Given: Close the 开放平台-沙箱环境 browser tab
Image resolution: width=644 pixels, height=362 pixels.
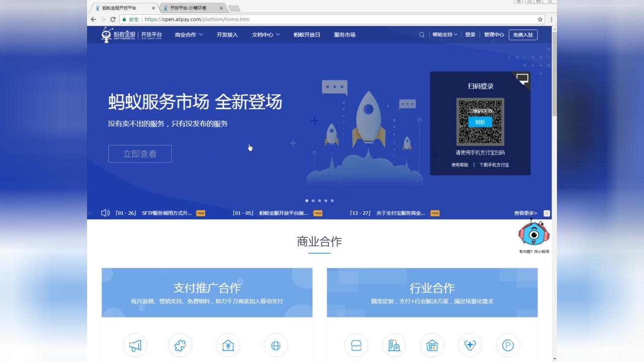Looking at the screenshot, I should pyautogui.click(x=221, y=8).
